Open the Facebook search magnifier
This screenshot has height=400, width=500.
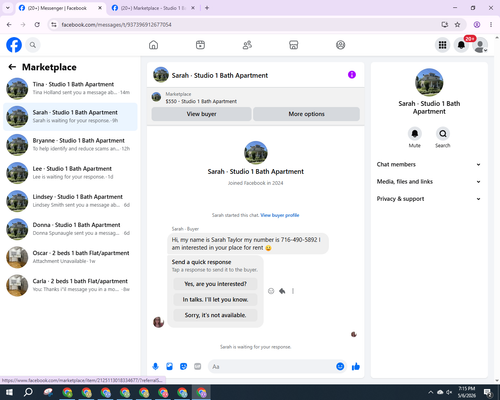33,45
